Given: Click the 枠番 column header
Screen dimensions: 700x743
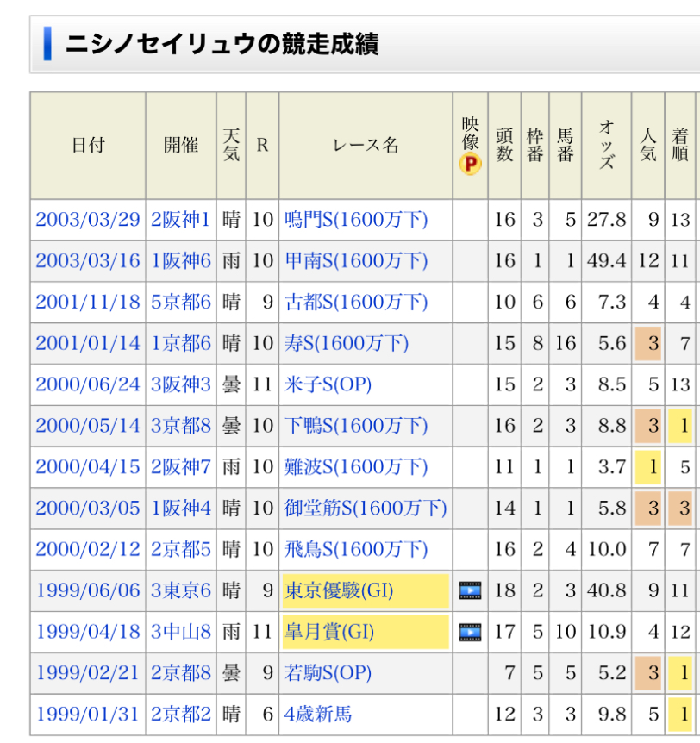Looking at the screenshot, I should coord(535,145).
